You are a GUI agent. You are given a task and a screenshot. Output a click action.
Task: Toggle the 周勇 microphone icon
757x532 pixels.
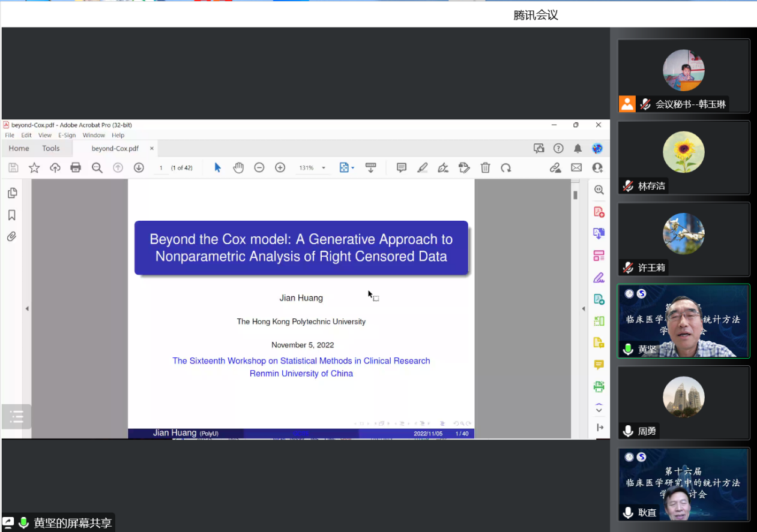[x=628, y=431]
